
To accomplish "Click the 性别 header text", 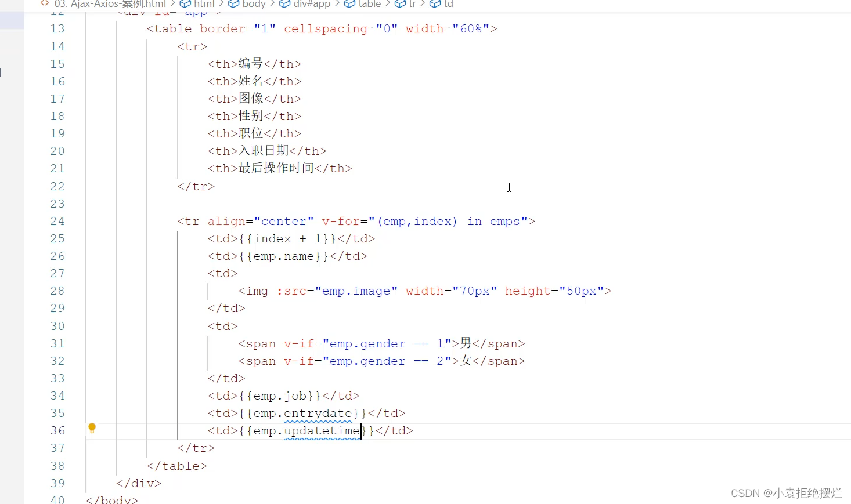I will pos(251,115).
